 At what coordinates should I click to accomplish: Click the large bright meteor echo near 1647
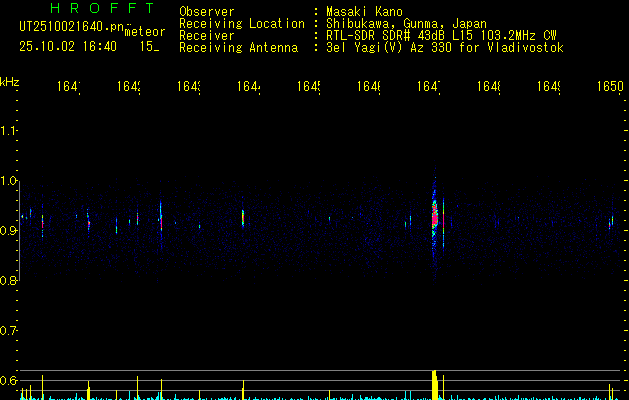(435, 215)
